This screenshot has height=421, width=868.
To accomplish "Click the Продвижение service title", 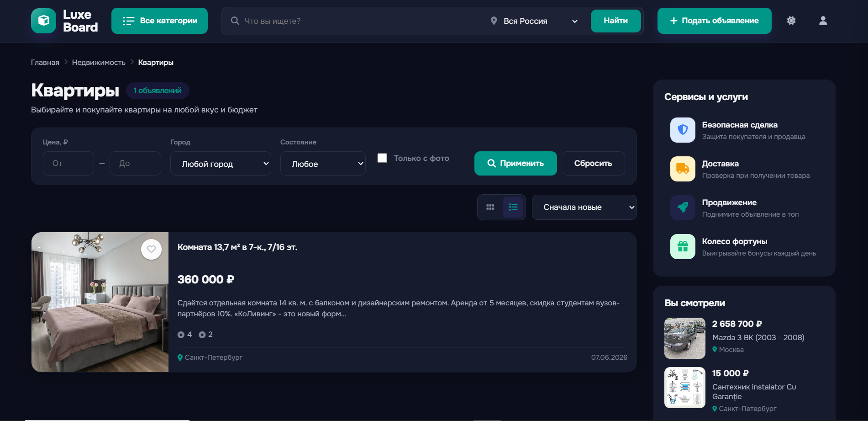I will coord(729,203).
